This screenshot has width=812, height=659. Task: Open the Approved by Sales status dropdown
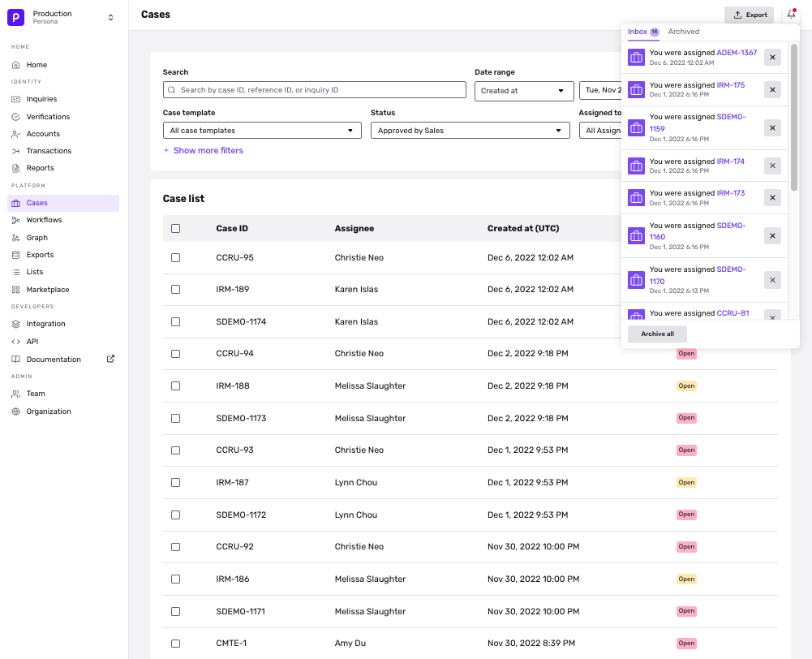[x=470, y=131]
